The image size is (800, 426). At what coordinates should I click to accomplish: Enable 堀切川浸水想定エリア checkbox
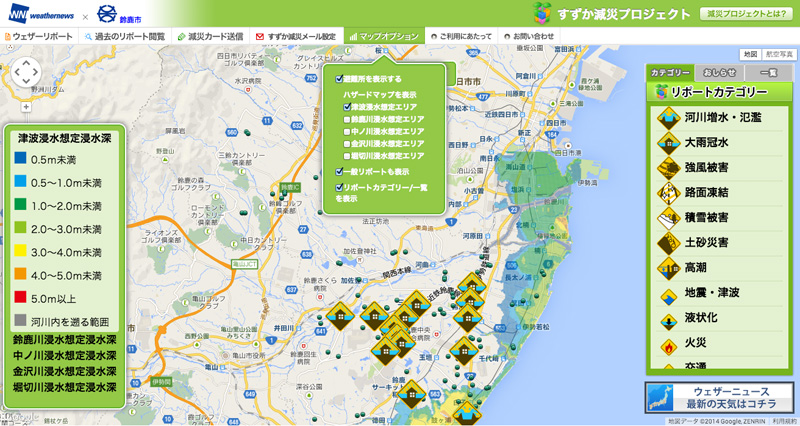[347, 156]
